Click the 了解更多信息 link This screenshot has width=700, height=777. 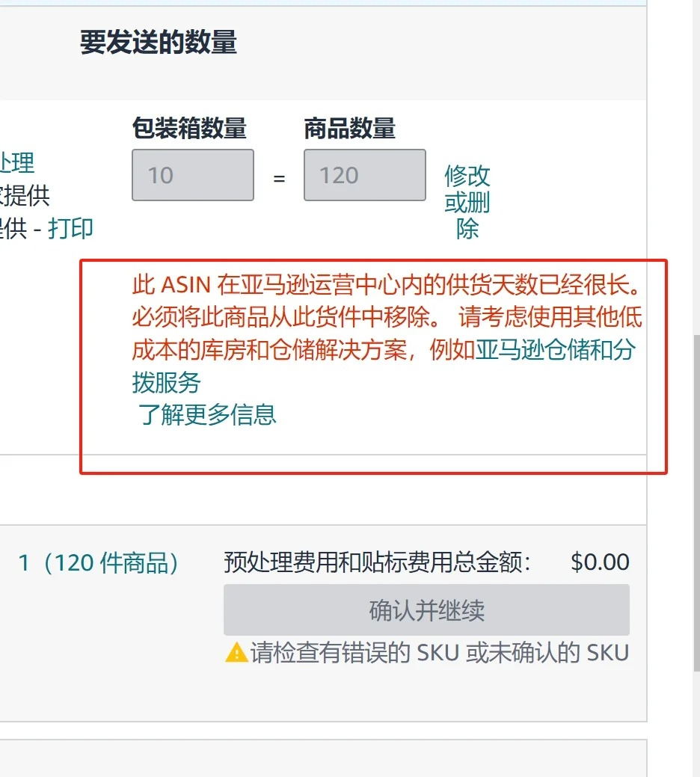pos(207,414)
